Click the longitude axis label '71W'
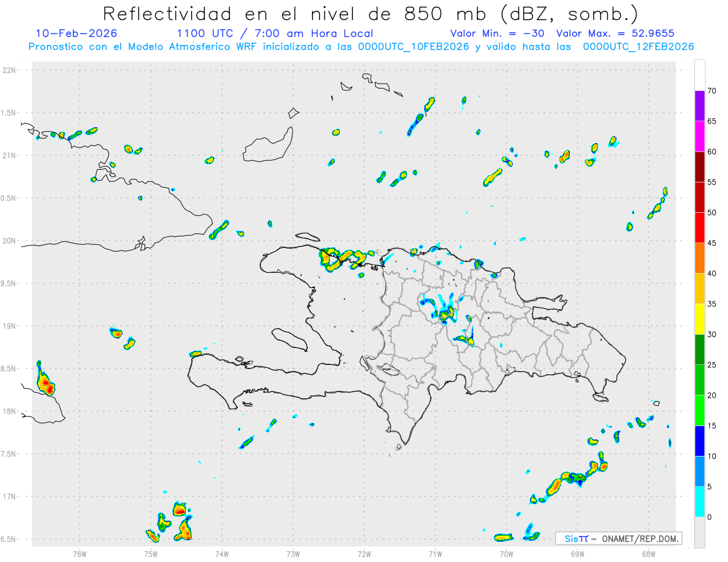 tap(435, 553)
